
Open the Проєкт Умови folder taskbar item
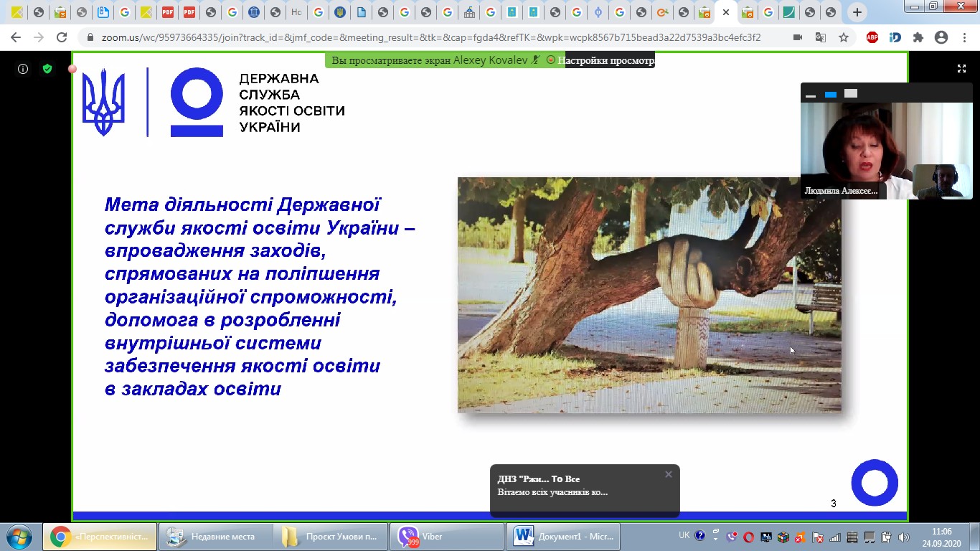coord(331,537)
